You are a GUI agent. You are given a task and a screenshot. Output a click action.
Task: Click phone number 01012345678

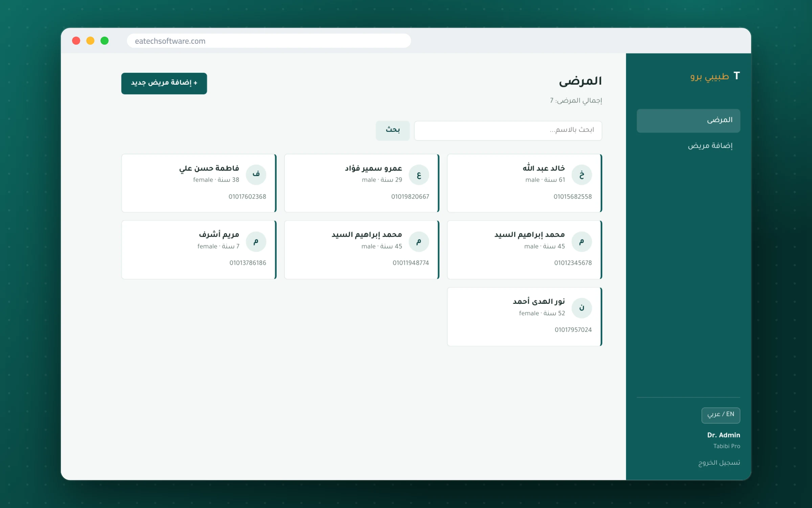tap(573, 263)
